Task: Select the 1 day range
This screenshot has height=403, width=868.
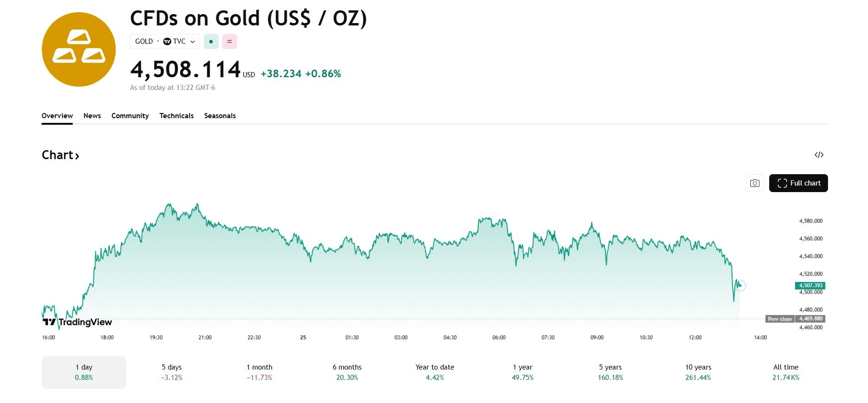Action: tap(84, 372)
